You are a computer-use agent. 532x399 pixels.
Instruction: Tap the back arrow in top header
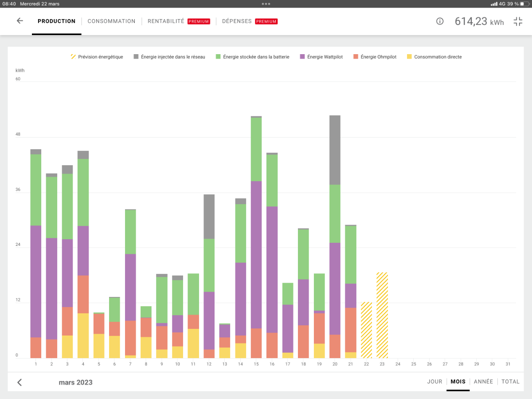[20, 21]
